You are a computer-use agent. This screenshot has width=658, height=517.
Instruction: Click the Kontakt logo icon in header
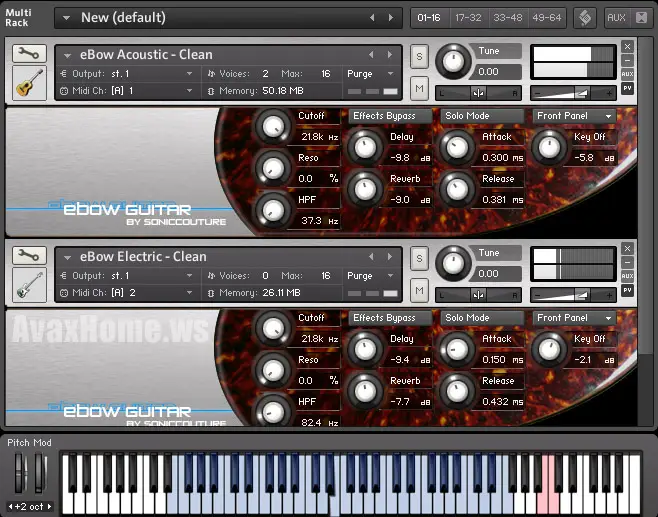[x=585, y=18]
